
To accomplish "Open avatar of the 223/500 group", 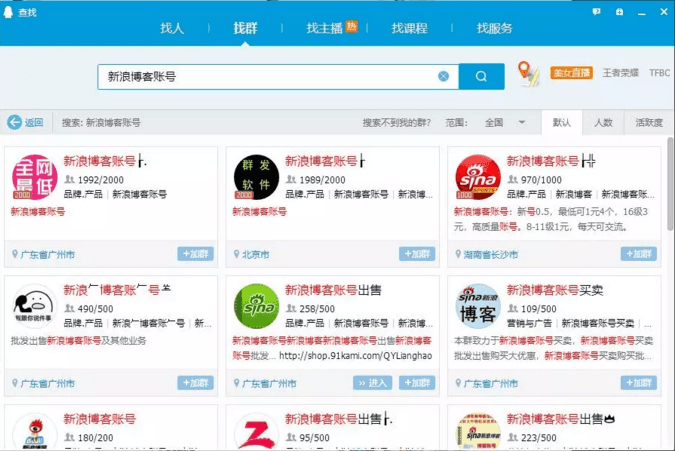I will coord(478,431).
